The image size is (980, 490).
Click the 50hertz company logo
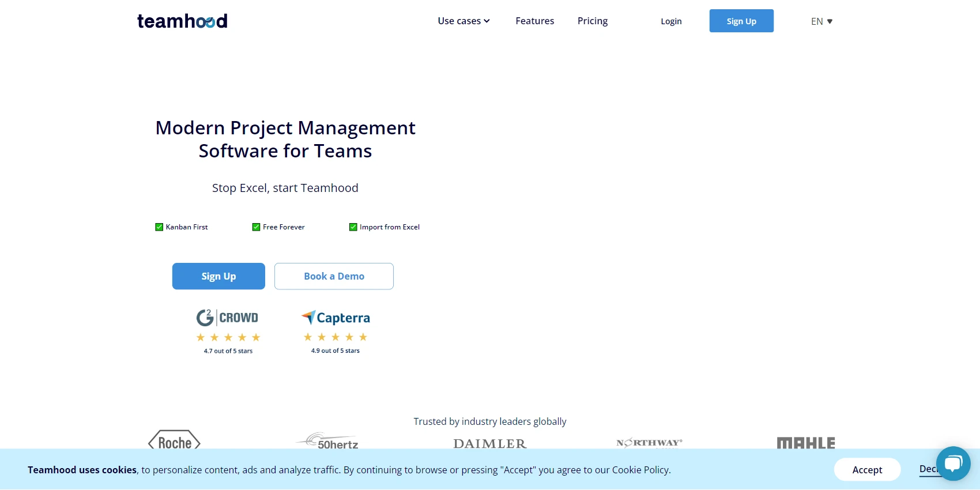327,441
